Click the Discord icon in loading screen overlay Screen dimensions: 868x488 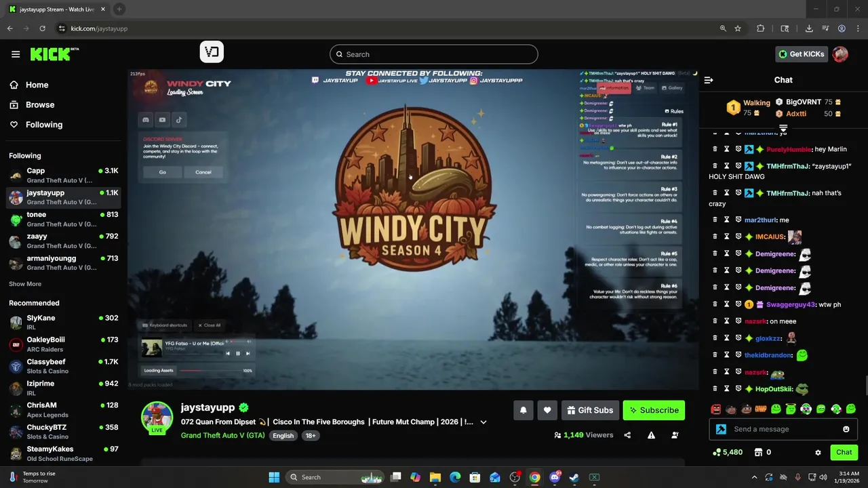[145, 120]
